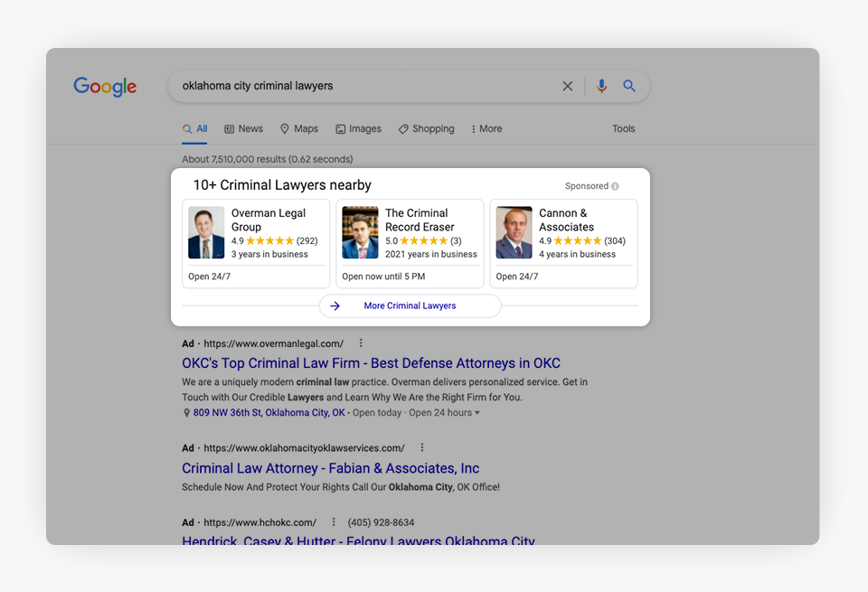Expand the More search categories menu
This screenshot has width=868, height=592.
(486, 129)
